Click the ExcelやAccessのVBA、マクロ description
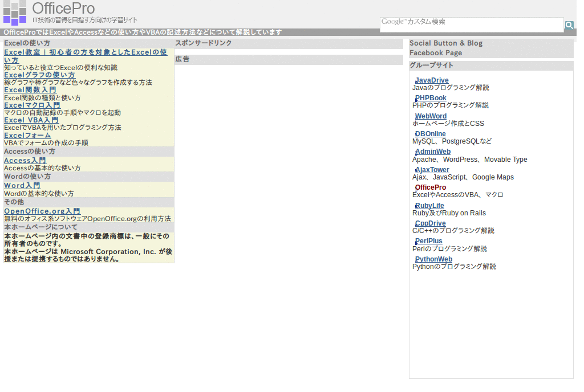The image size is (584, 392). pos(458,195)
